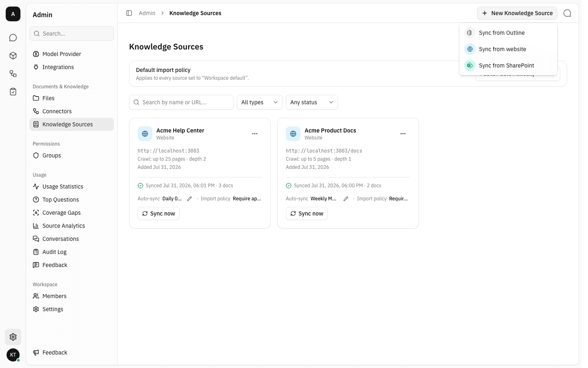Click the workspace logo A

[13, 14]
